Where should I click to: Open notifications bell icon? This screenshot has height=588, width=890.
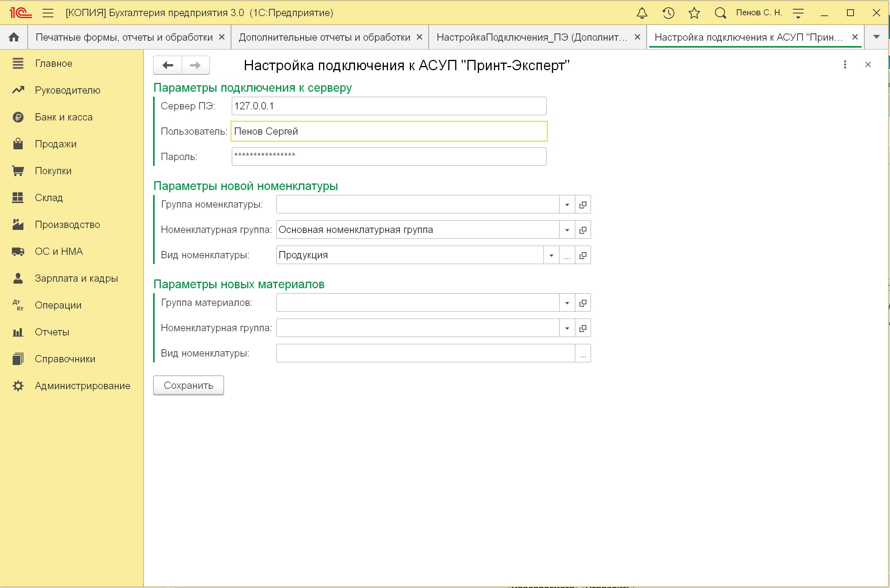click(x=642, y=13)
